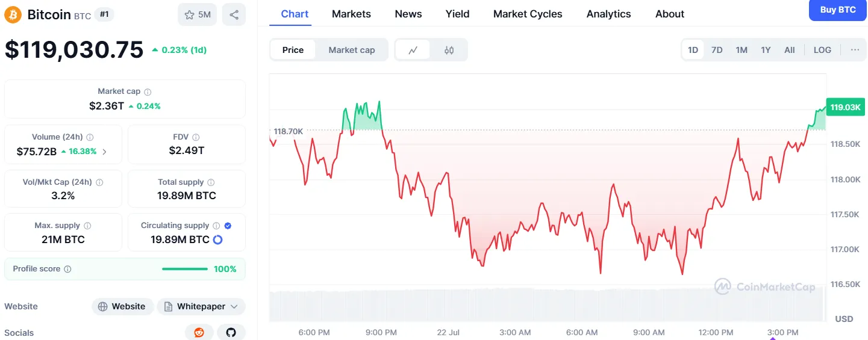Click the Buy BTC button
868x340 pixels.
click(x=838, y=10)
